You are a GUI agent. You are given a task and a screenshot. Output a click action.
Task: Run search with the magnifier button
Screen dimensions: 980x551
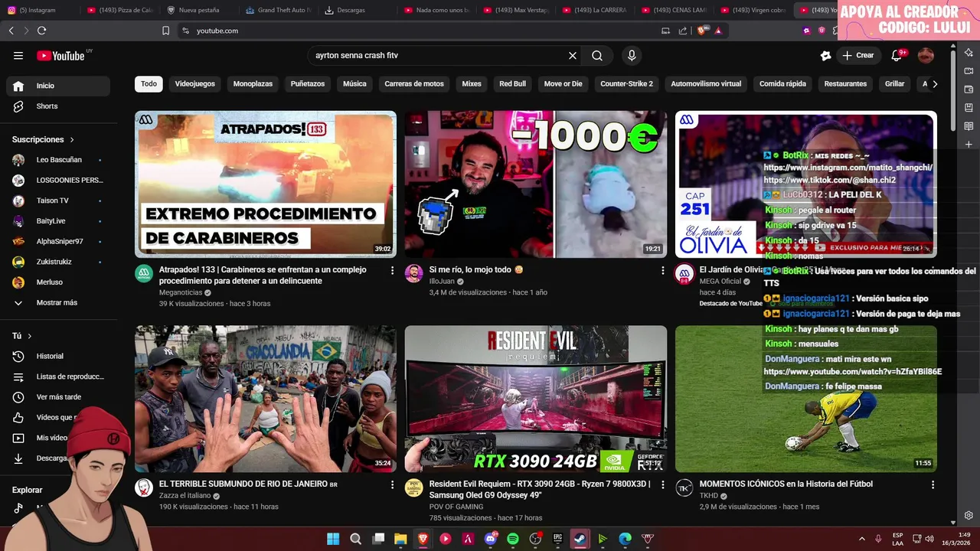coord(597,55)
